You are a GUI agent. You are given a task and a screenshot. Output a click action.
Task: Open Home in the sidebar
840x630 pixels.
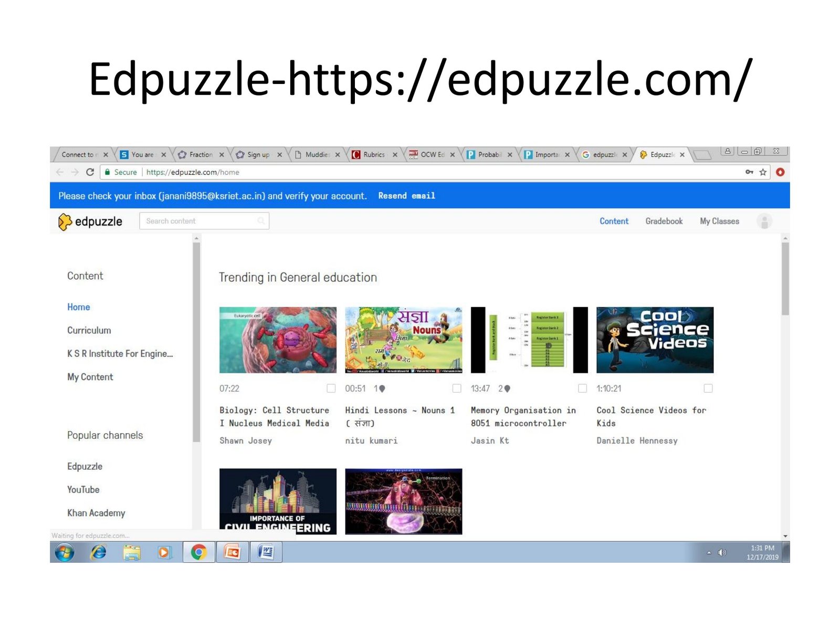coord(79,307)
